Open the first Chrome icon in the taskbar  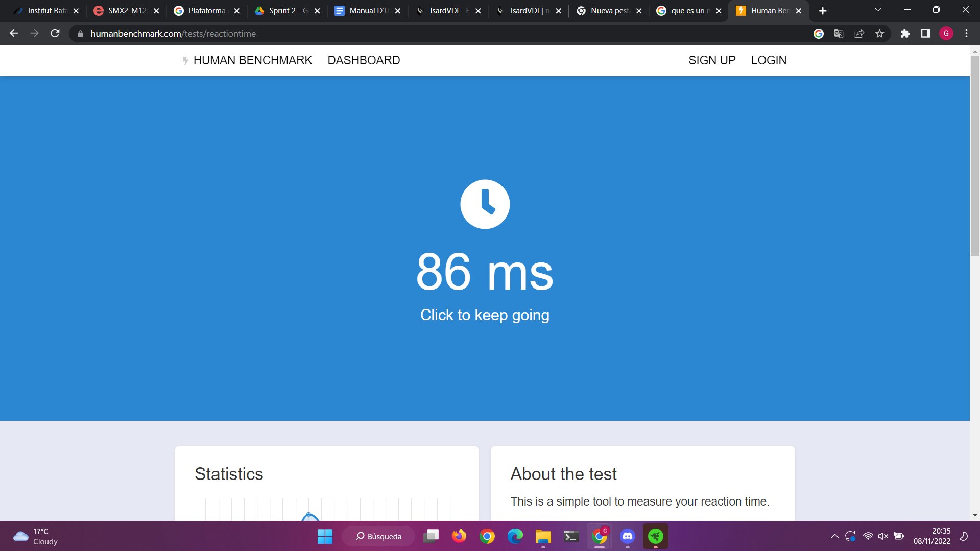point(487,536)
